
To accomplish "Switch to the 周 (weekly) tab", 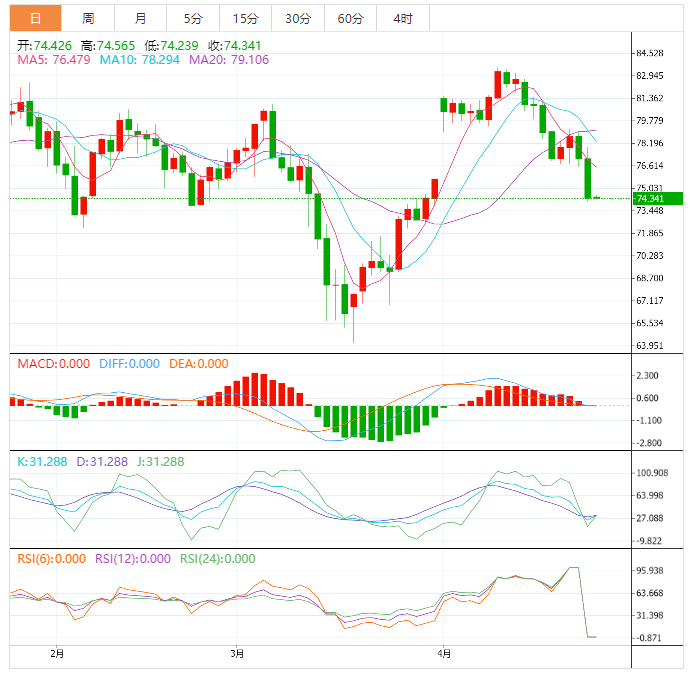I will click(x=88, y=18).
